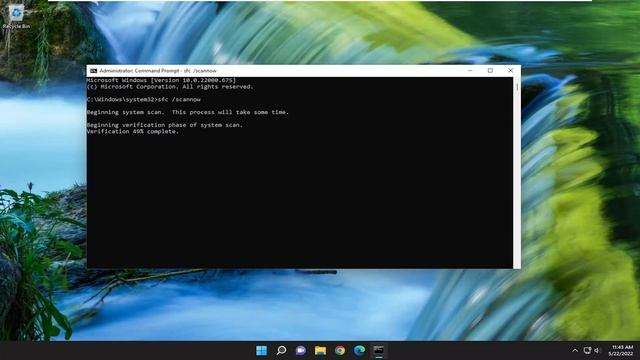640x360 pixels.
Task: Open network status tray icon
Action: point(587,350)
